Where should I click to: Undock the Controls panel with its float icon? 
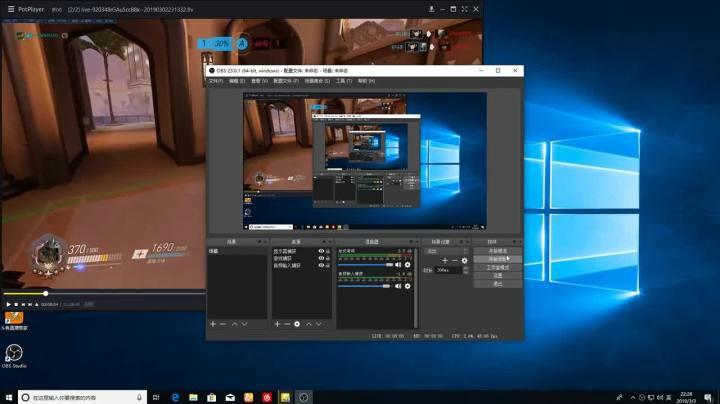click(514, 241)
